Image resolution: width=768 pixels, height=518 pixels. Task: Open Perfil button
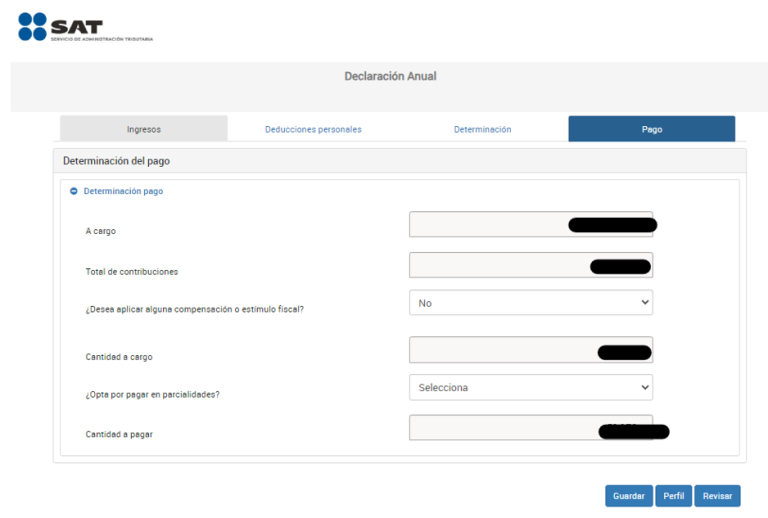[673, 496]
